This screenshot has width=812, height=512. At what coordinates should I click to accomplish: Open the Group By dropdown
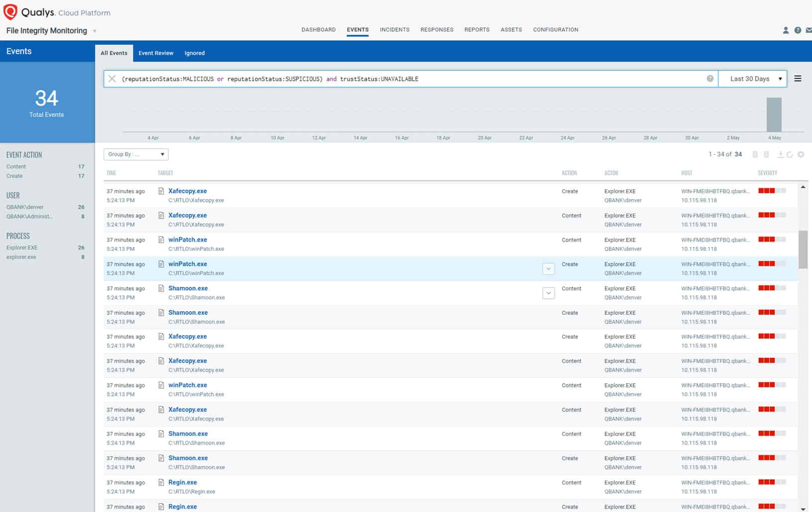pyautogui.click(x=136, y=154)
